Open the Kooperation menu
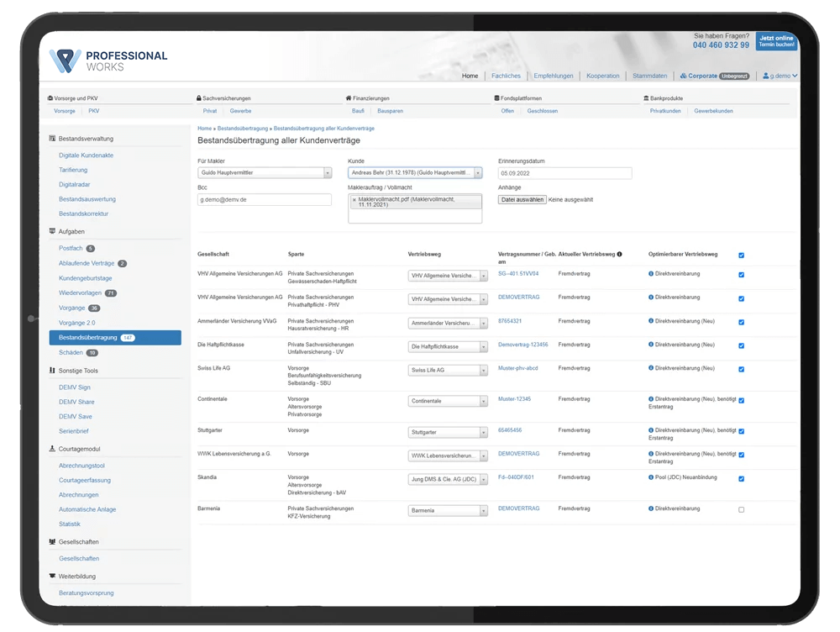840x632 pixels. click(602, 76)
